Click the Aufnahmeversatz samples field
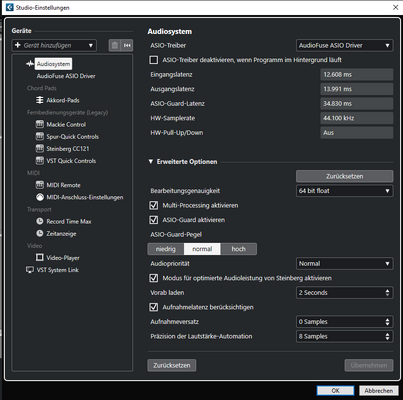Image resolution: width=403 pixels, height=400 pixels. click(x=344, y=322)
